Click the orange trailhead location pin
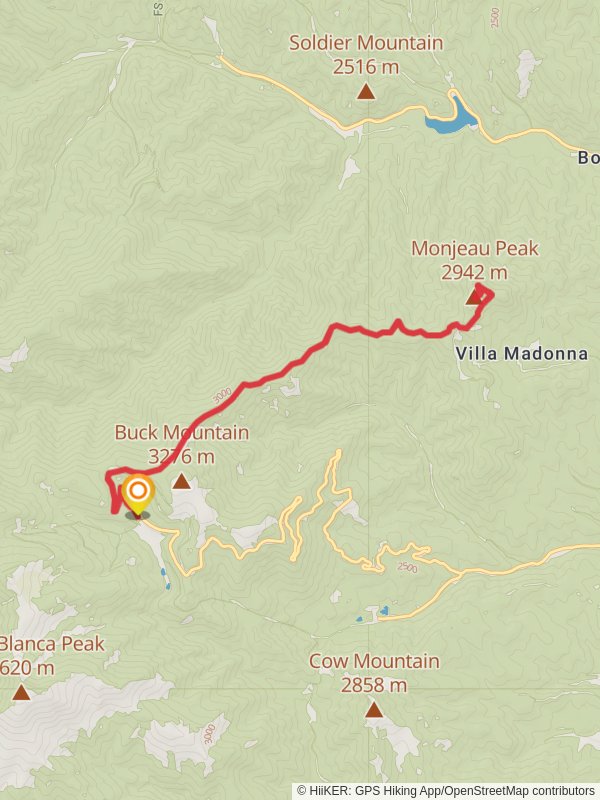Image resolution: width=600 pixels, height=800 pixels. point(138,495)
